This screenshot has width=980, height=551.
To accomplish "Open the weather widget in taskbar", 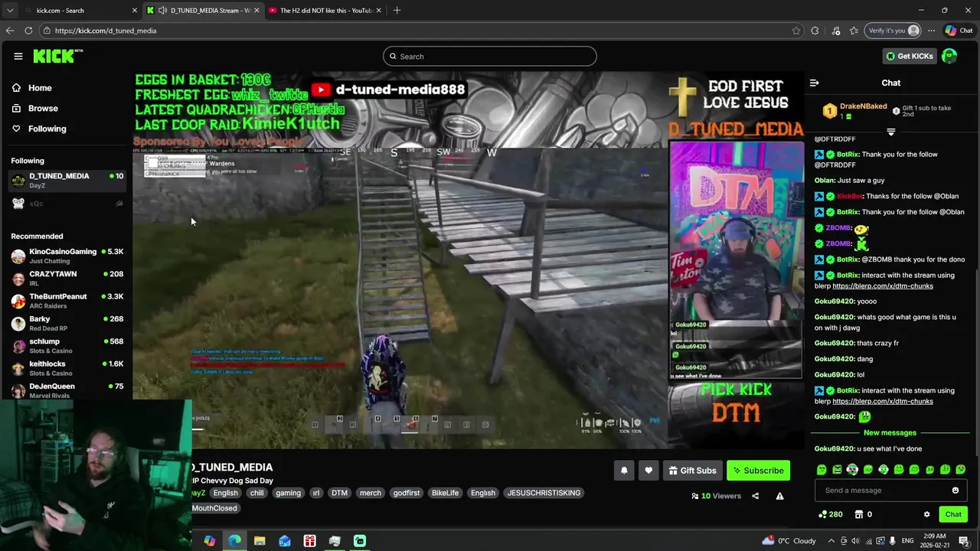I will click(789, 541).
